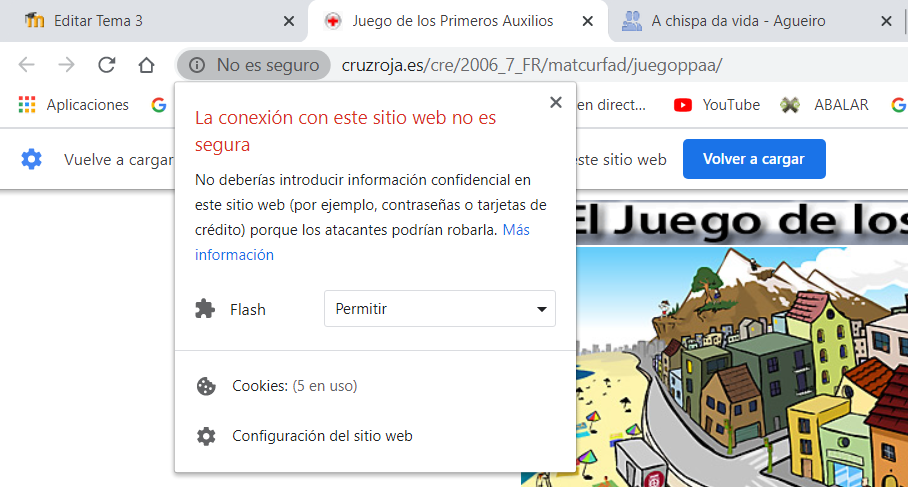The height and width of the screenshot is (487, 908).
Task: Open the 'en direct...' bookmark
Action: pos(611,105)
